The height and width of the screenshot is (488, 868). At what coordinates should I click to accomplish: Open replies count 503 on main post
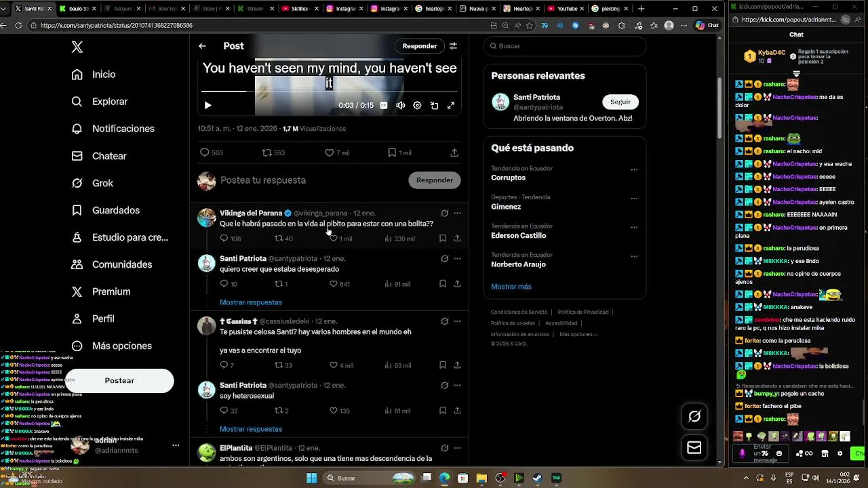(x=211, y=152)
